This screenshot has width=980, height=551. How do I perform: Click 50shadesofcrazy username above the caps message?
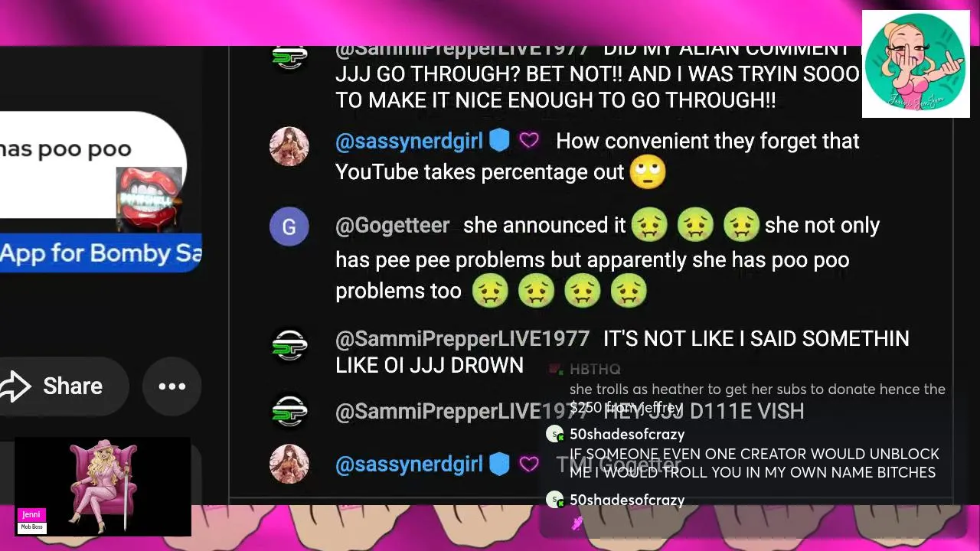[627, 434]
